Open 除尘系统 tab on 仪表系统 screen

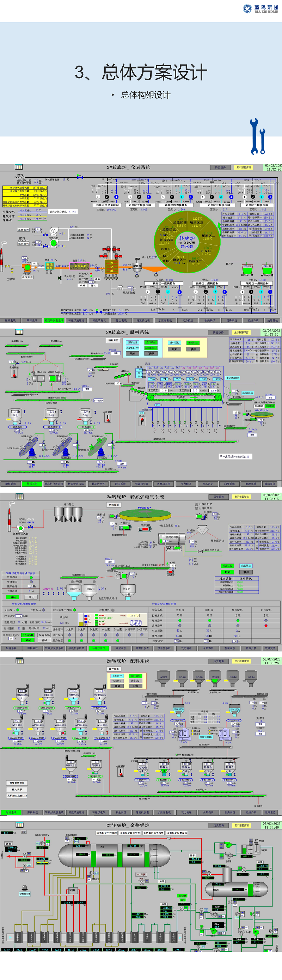pos(121,320)
